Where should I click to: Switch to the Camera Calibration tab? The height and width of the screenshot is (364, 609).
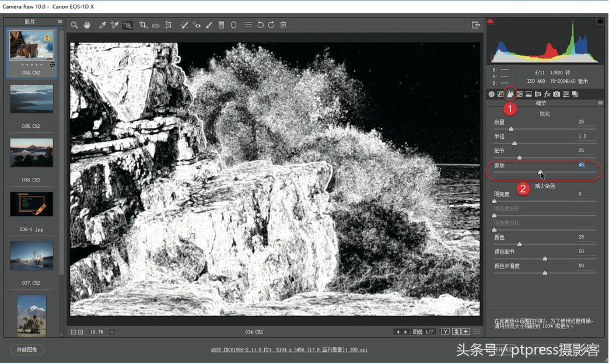tap(556, 94)
